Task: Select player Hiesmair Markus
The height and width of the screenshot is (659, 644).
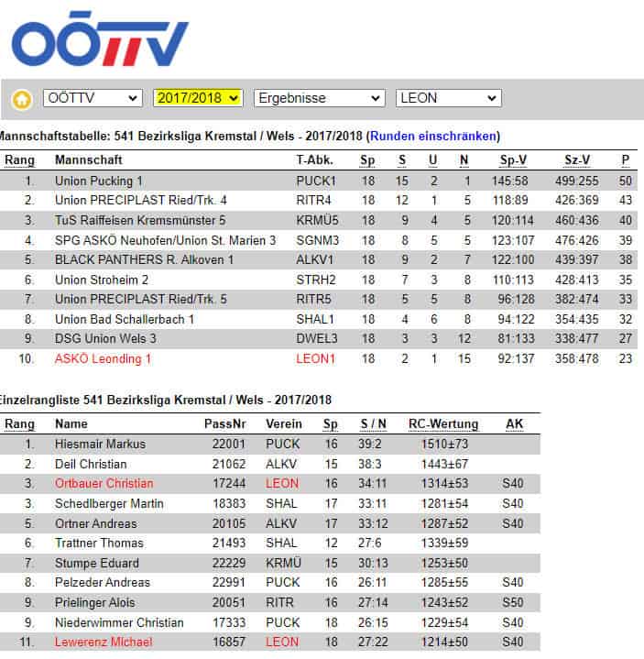Action: tap(101, 445)
